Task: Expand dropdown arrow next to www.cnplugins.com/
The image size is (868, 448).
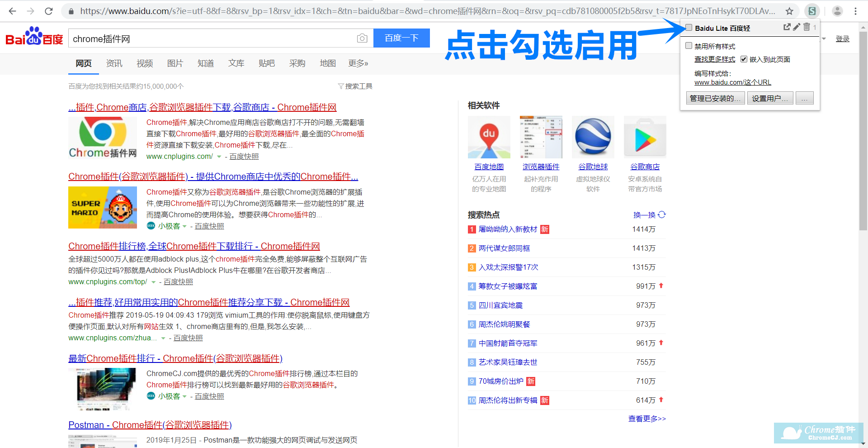Action: [x=219, y=157]
